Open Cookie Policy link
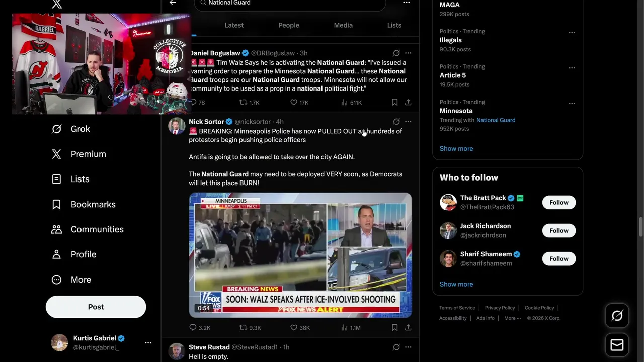The height and width of the screenshot is (362, 644). 539,308
